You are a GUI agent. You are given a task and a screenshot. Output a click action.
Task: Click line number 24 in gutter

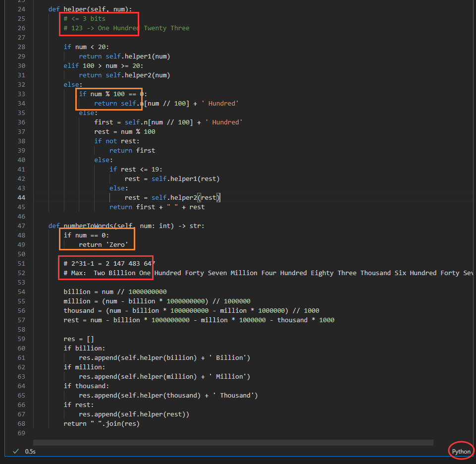click(21, 9)
